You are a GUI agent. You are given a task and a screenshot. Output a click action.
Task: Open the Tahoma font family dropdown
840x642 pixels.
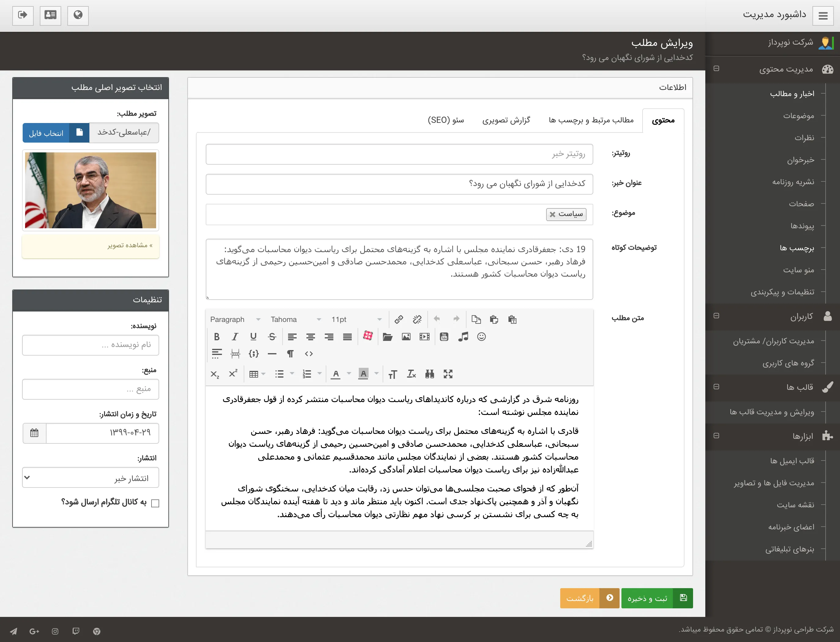295,319
